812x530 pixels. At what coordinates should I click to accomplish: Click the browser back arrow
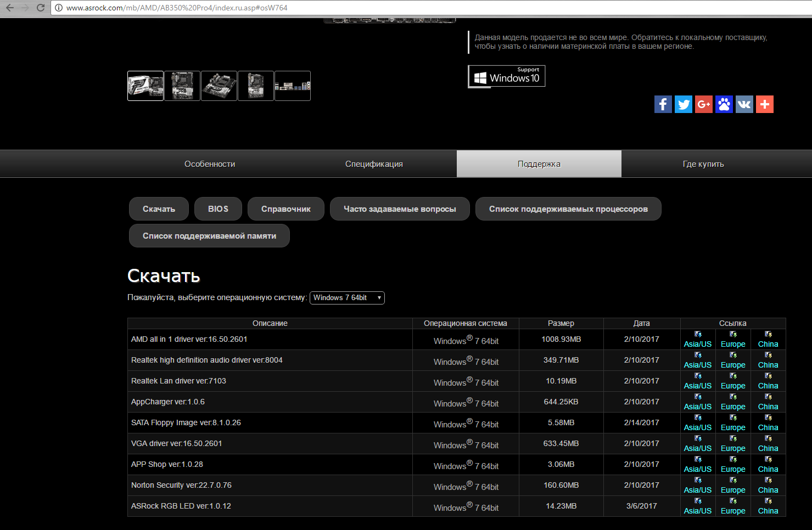9,8
